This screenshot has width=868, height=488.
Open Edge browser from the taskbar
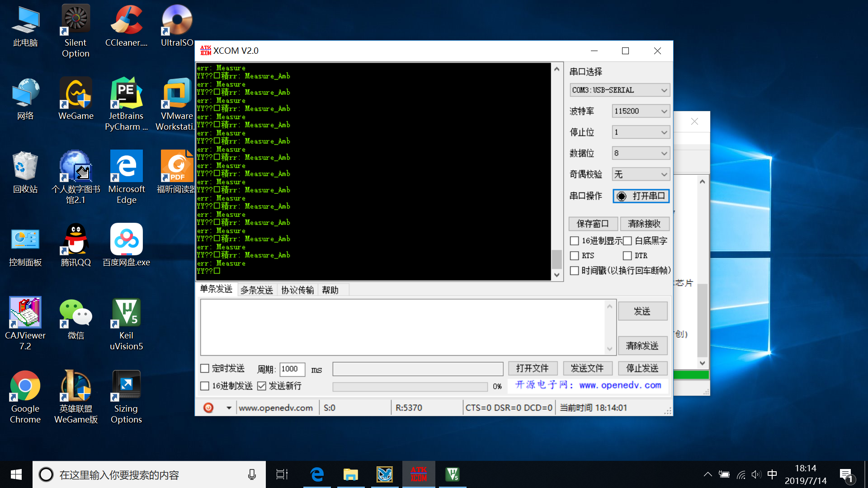click(317, 474)
